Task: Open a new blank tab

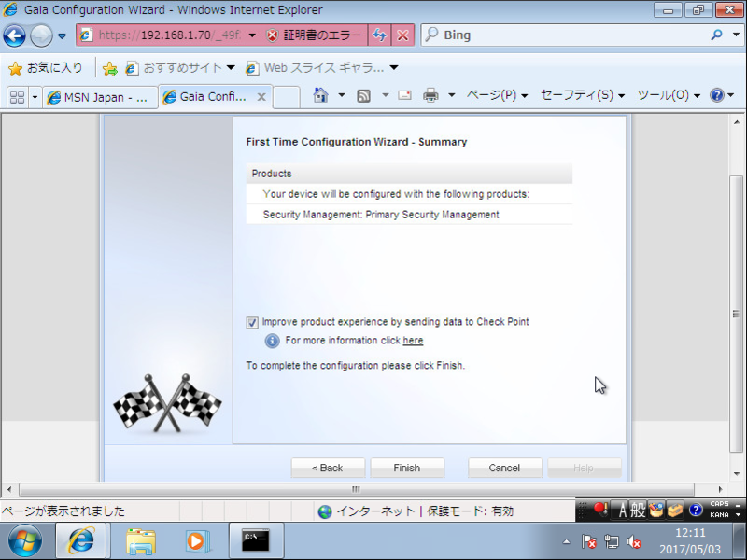Action: [287, 97]
